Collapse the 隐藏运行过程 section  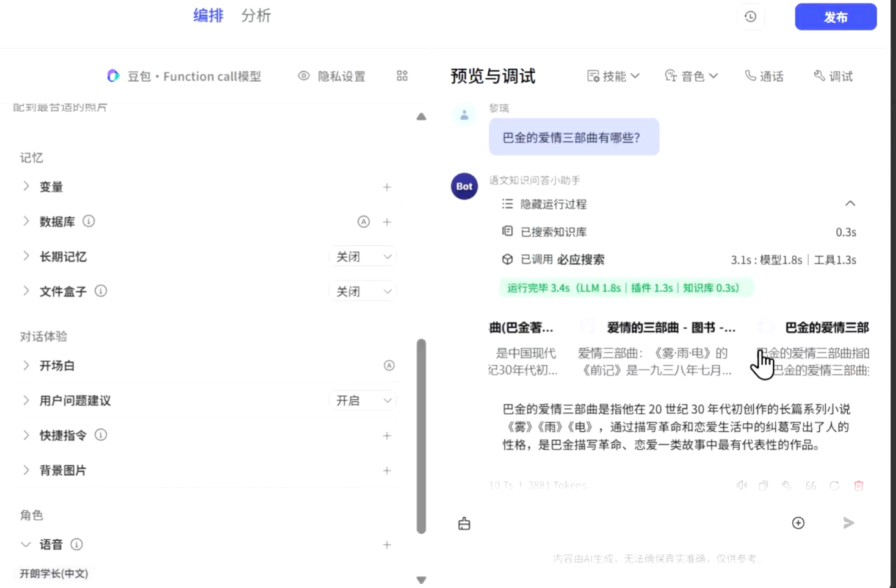point(850,204)
